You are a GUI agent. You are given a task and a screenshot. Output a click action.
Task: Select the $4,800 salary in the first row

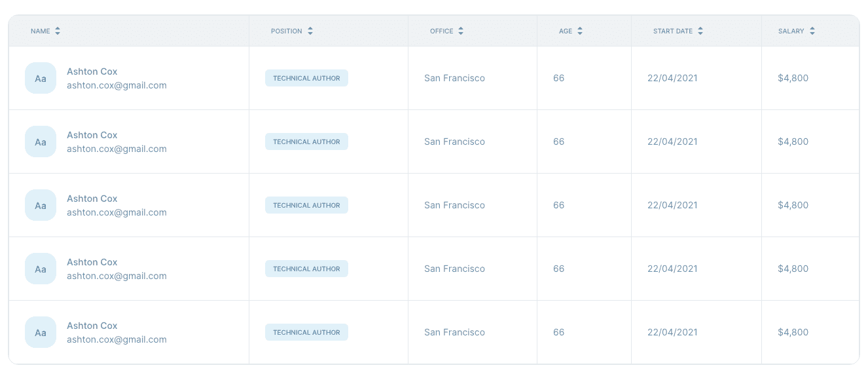[x=793, y=78]
